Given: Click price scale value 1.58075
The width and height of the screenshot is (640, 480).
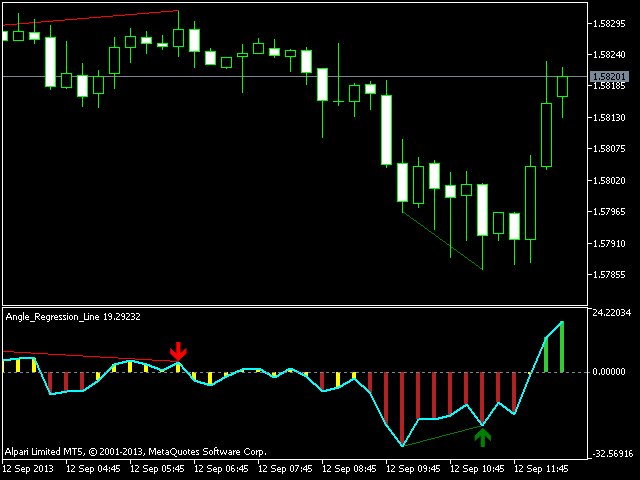Looking at the screenshot, I should click(x=609, y=149).
